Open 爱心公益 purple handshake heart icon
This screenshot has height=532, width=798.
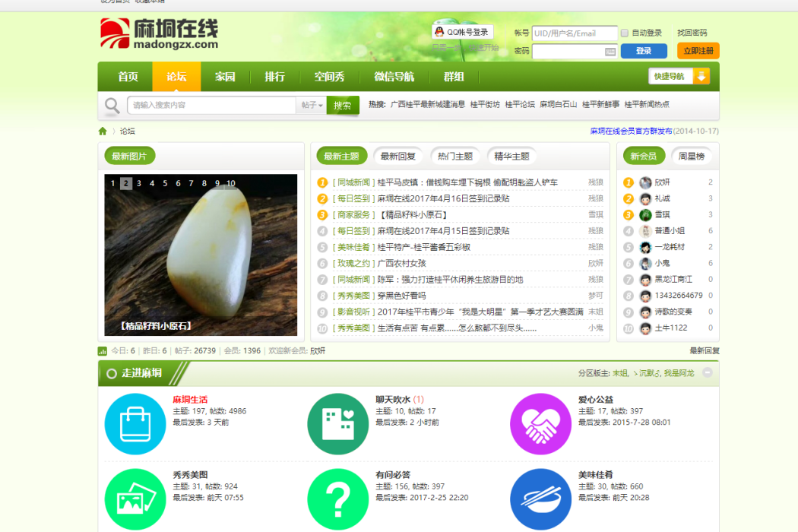click(x=540, y=423)
